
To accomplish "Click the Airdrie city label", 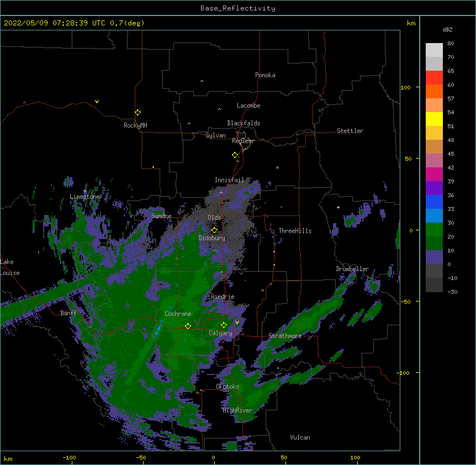I will tap(223, 297).
